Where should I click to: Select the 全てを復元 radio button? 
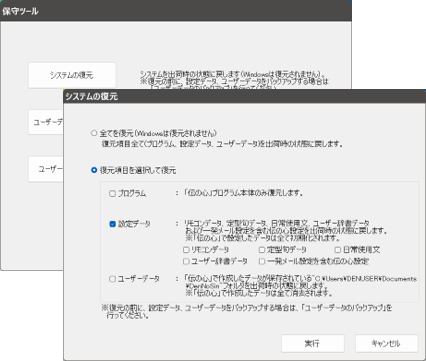94,133
